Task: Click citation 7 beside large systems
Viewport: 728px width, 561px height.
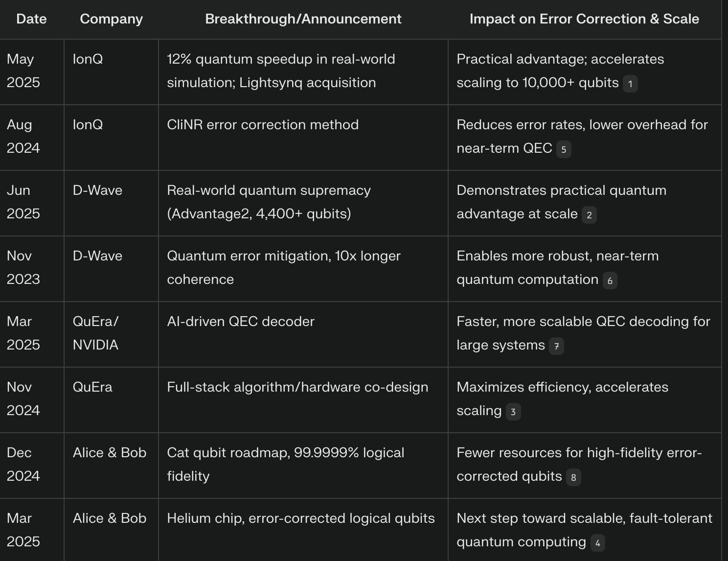Action: (x=556, y=346)
